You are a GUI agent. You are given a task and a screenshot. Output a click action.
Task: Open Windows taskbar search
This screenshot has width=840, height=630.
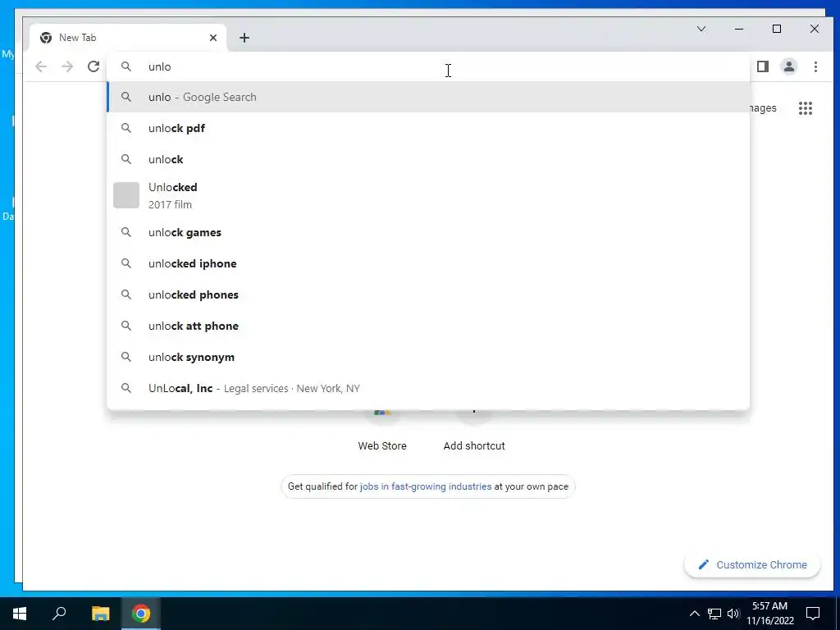click(x=59, y=614)
